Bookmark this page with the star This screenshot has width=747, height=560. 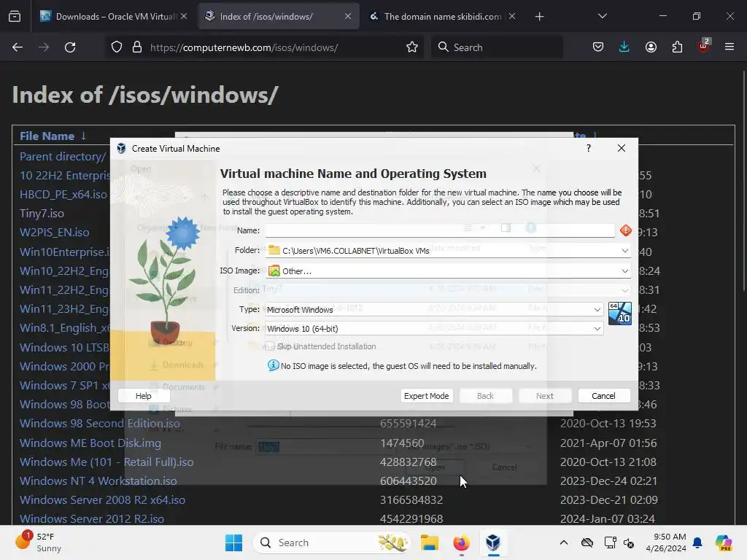pos(412,47)
